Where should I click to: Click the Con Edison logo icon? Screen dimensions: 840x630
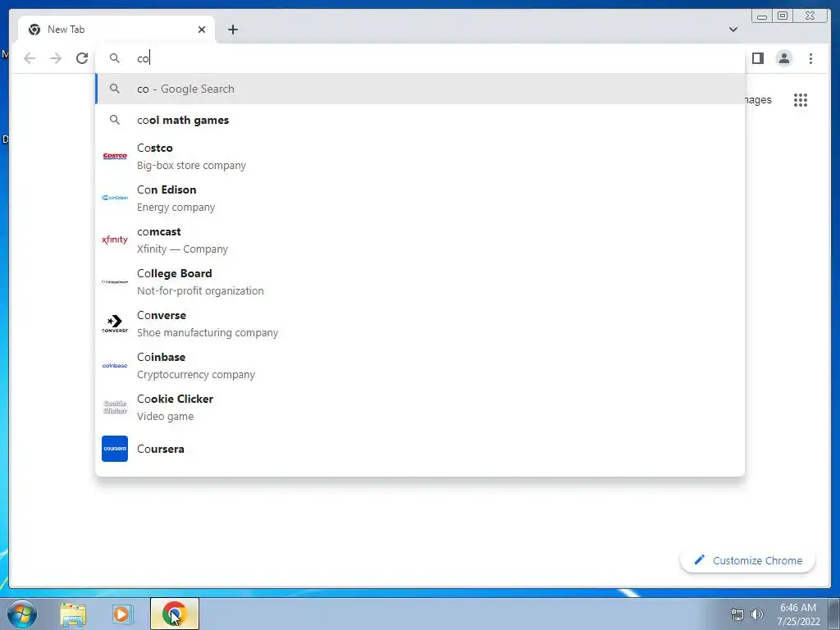115,198
